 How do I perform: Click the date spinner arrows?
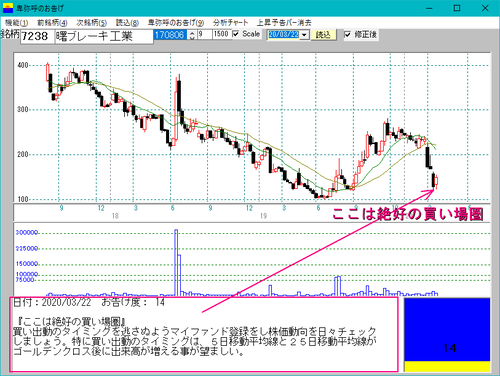(x=192, y=35)
